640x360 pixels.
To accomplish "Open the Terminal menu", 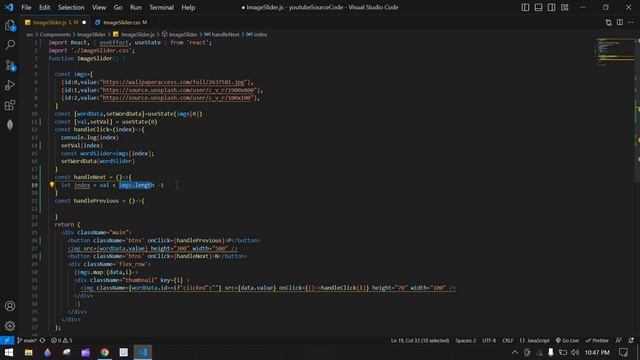I will [x=161, y=7].
